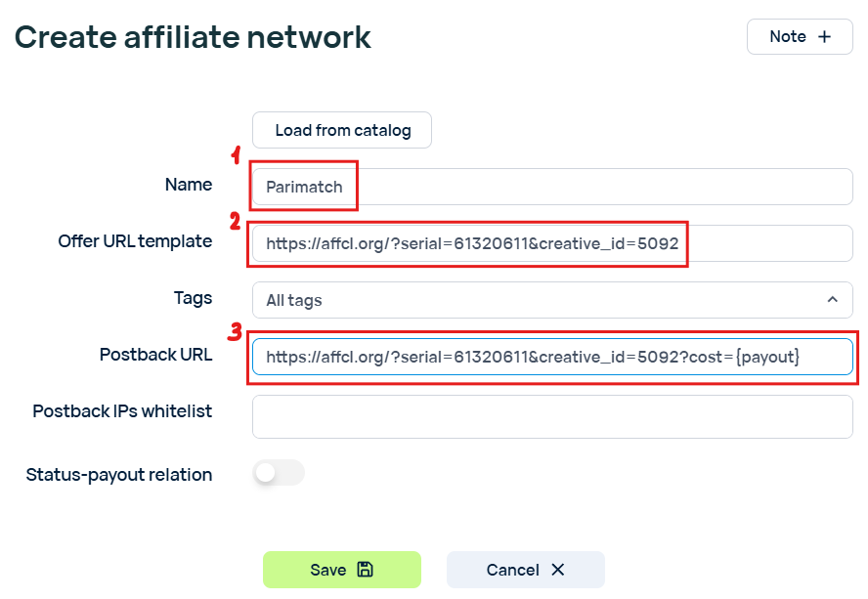Screen dimensions: 868x599
Task: Open the All tags dropdown
Action: 552,299
